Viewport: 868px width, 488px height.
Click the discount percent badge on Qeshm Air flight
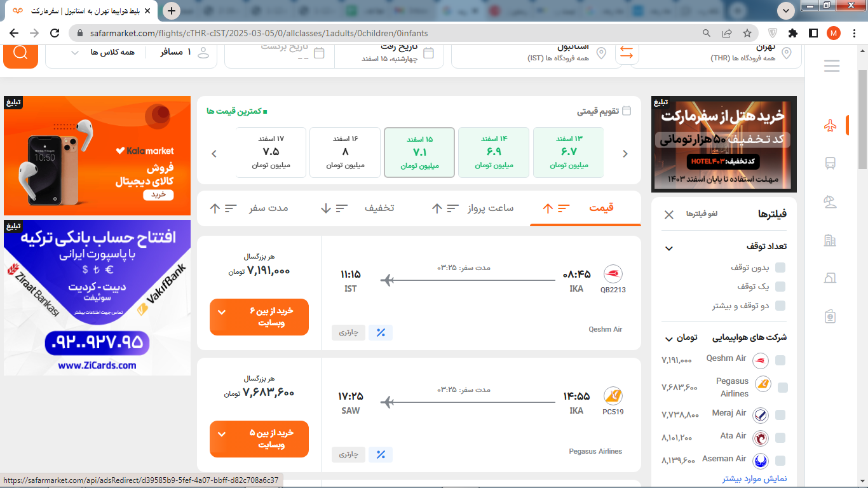(381, 332)
